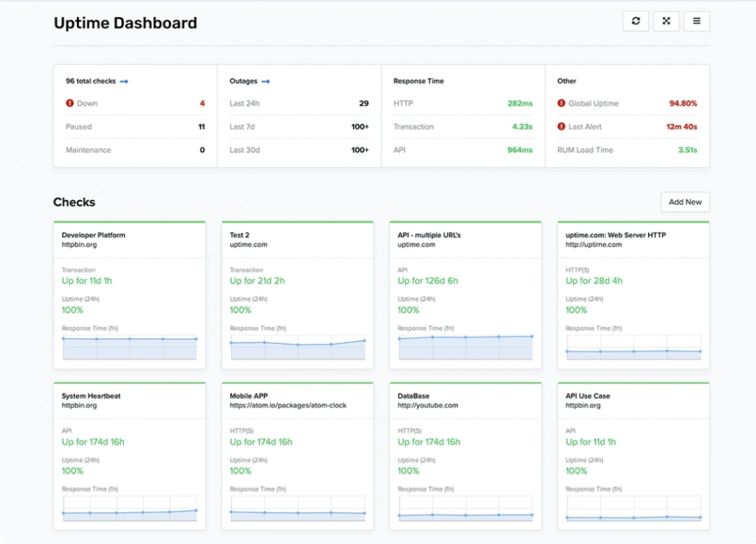Screen dimensions: 756x544
Task: Click the alert icon beside Last Alert
Action: click(563, 126)
